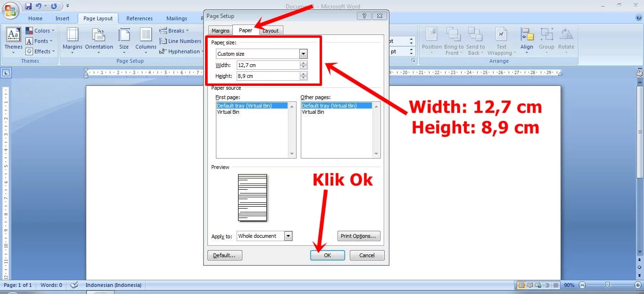The height and width of the screenshot is (294, 644).
Task: Open Line Numbers options
Action: pos(180,41)
